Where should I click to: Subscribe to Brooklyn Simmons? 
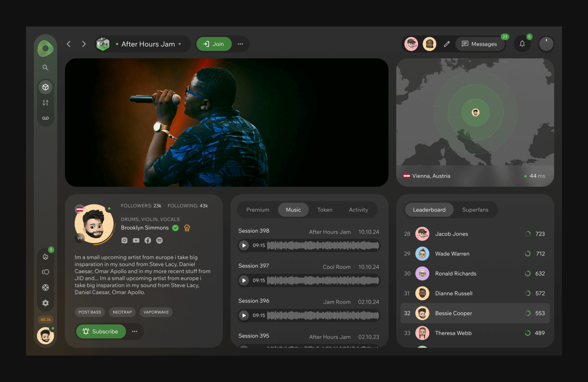click(x=101, y=331)
